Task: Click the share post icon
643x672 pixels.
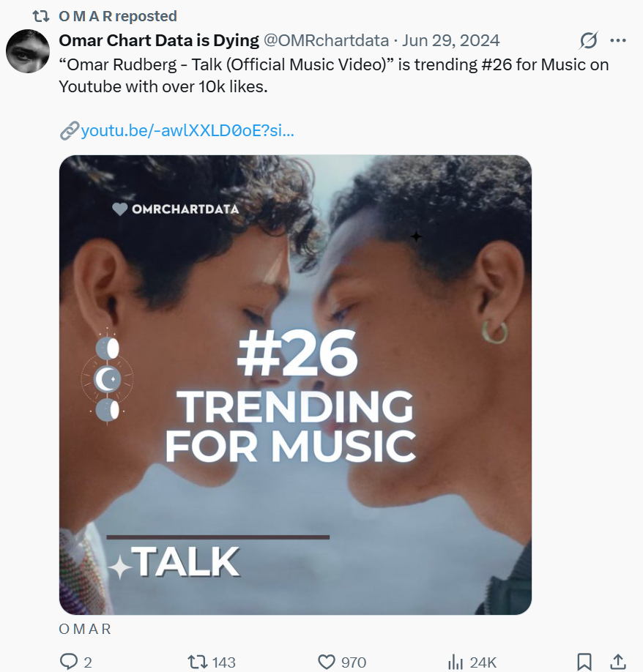Action: tap(617, 662)
